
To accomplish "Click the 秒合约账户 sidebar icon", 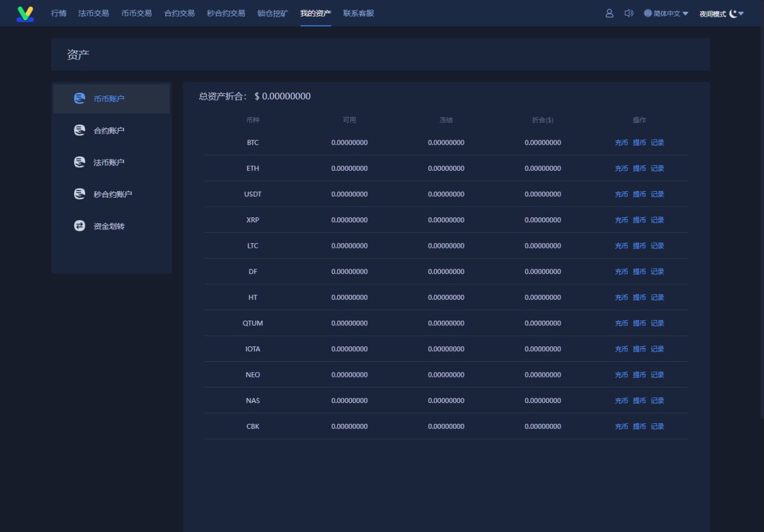I will [x=79, y=194].
